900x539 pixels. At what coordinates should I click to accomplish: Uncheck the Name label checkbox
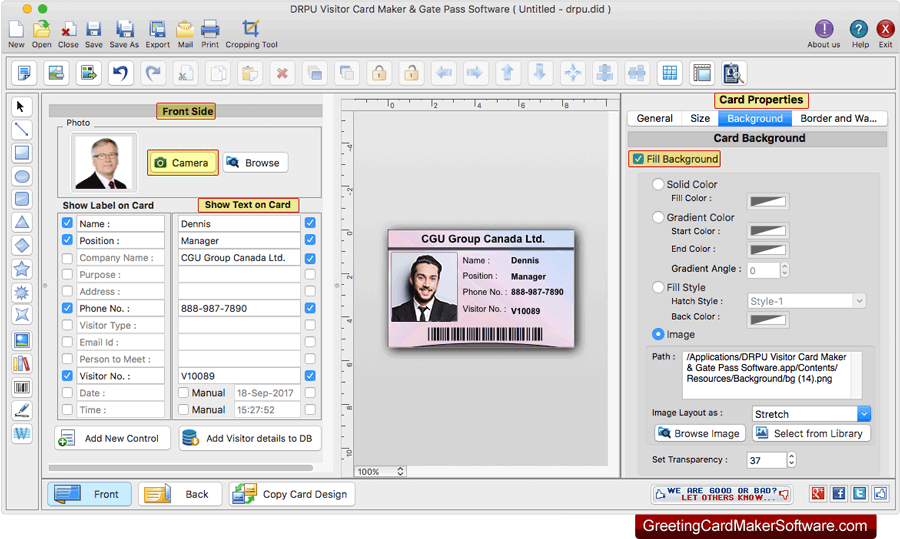click(67, 223)
